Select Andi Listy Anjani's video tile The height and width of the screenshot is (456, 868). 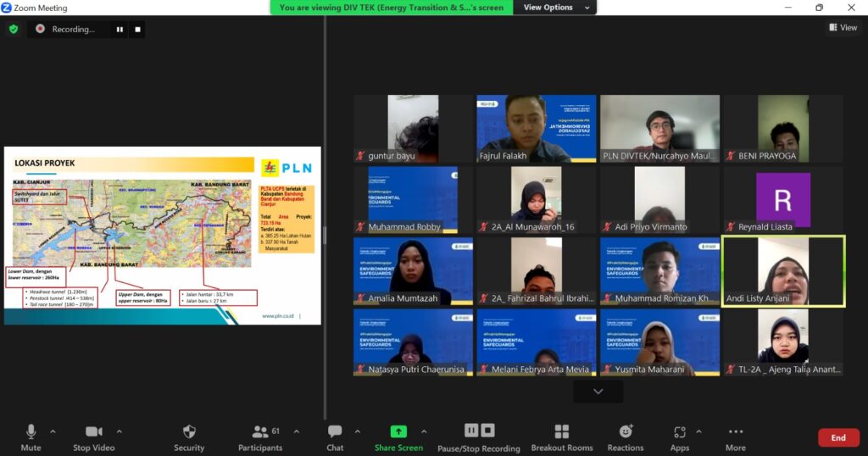(783, 270)
